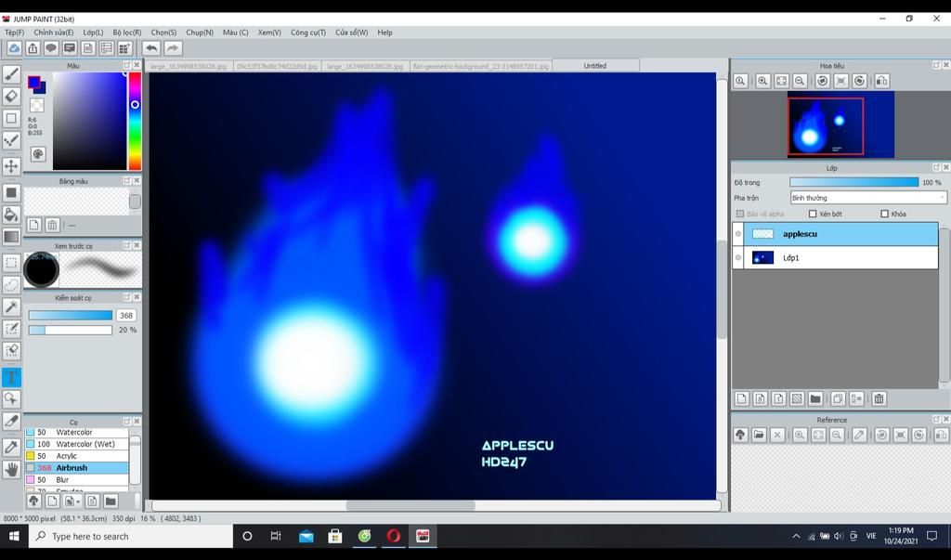
Task: Open brush folder icon in Brush panel
Action: pyautogui.click(x=111, y=501)
